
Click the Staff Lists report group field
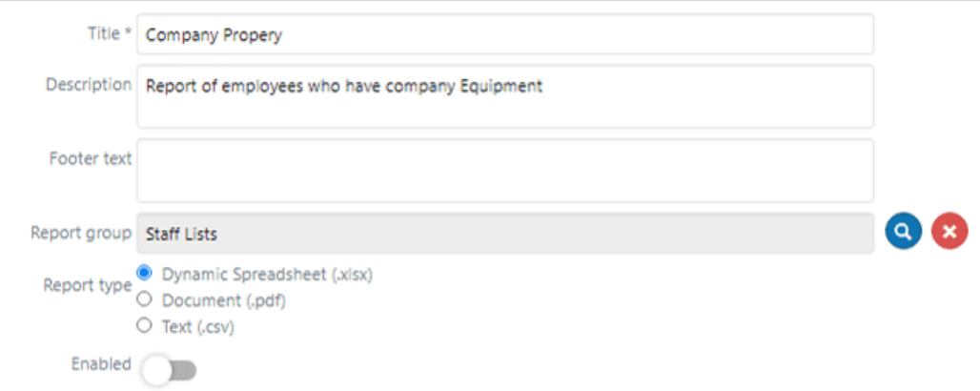tap(505, 234)
